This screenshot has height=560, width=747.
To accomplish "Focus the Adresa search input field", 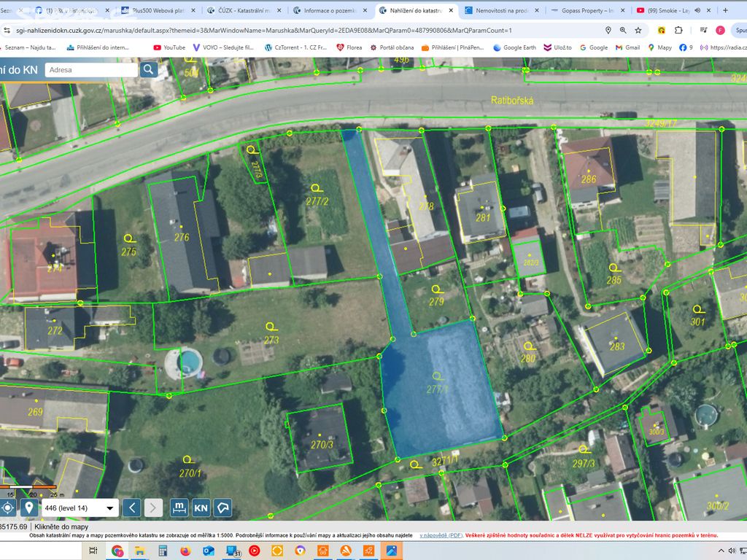I will 91,69.
